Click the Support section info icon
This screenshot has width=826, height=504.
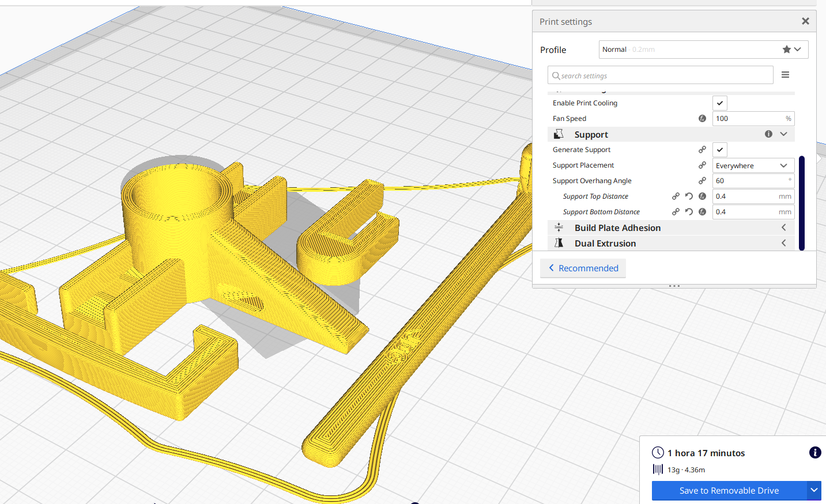point(768,134)
